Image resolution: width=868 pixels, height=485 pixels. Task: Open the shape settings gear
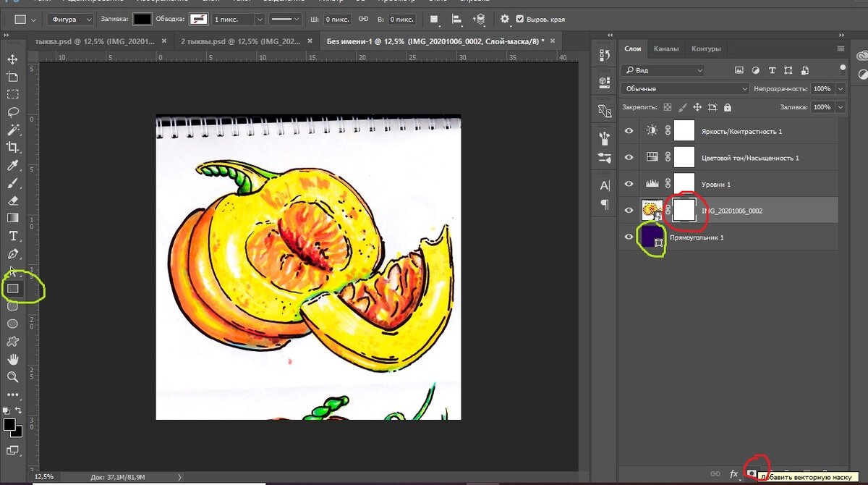click(x=504, y=19)
